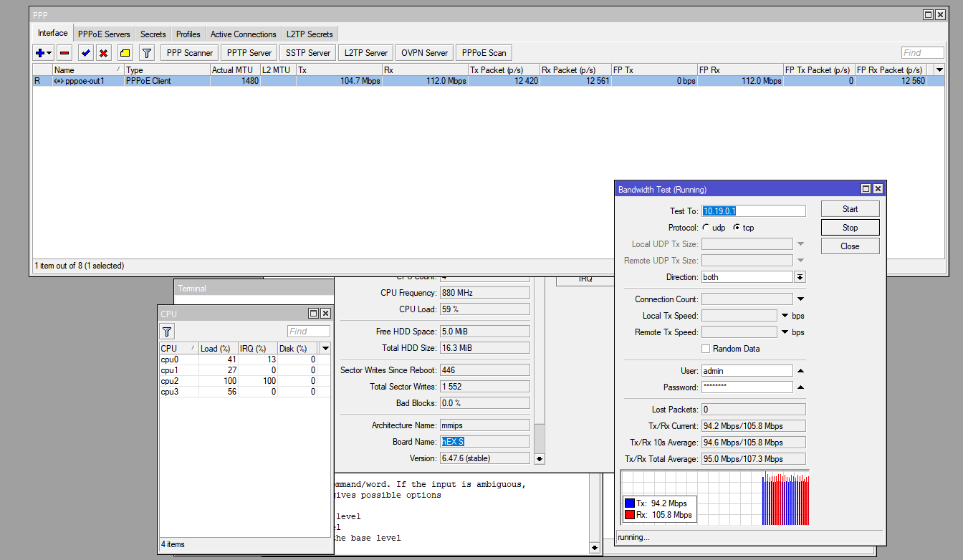Click the User input field

coord(747,371)
